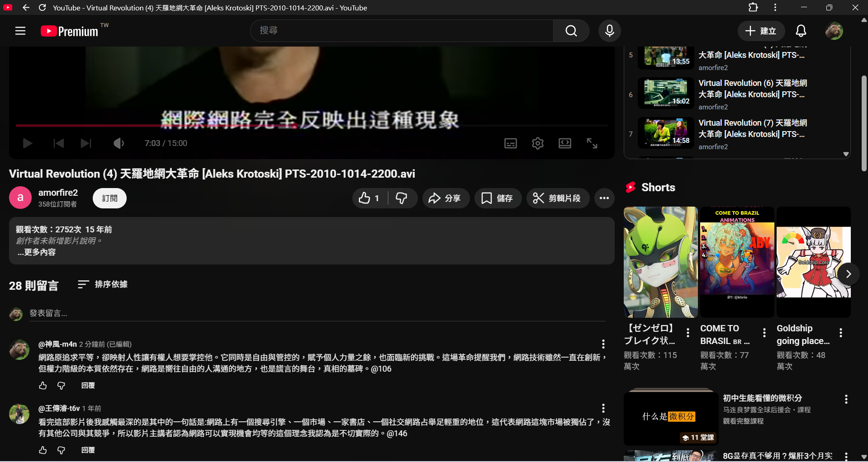Toggle theater mode in the player
Screen dimensions: 868x462
click(564, 143)
